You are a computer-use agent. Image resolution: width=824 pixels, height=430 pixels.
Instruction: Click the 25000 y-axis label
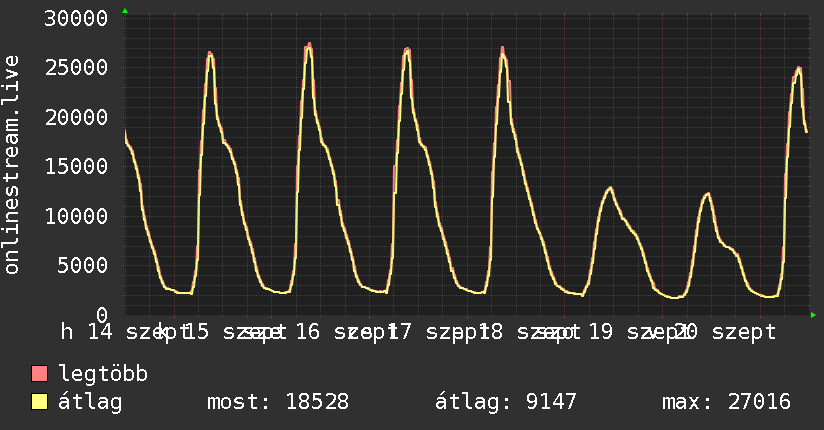[x=76, y=67]
